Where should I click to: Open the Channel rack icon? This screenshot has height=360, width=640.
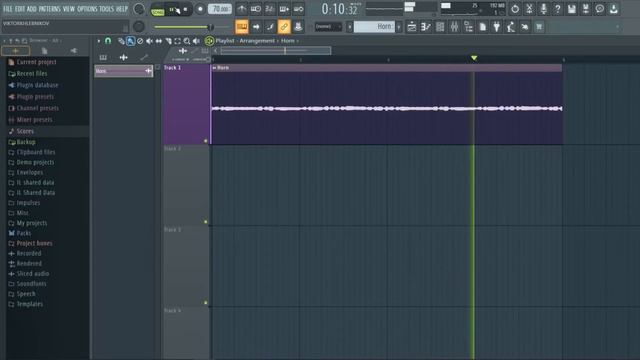click(x=440, y=27)
